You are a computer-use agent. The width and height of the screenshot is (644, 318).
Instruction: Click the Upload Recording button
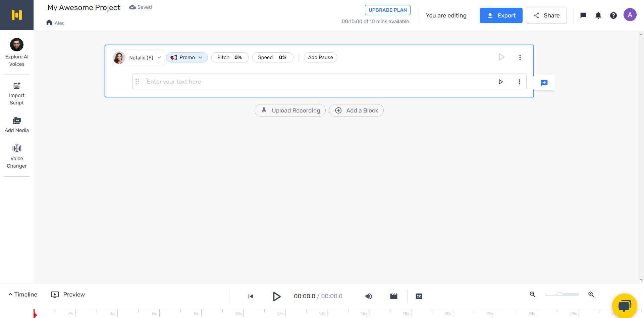coord(290,110)
